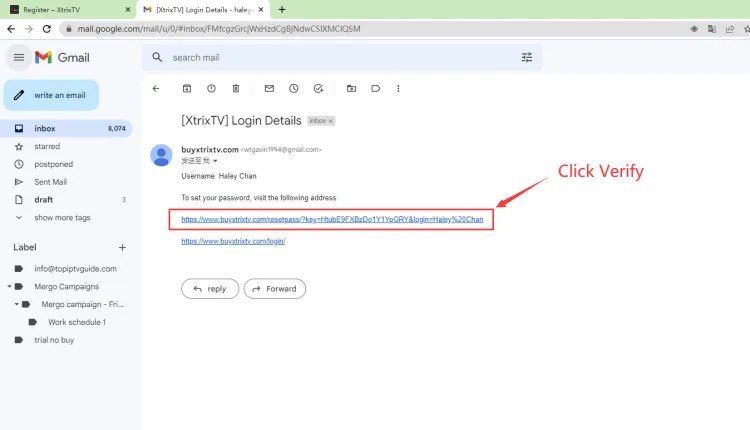The image size is (750, 430).
Task: Open search filter options icon
Action: [527, 57]
